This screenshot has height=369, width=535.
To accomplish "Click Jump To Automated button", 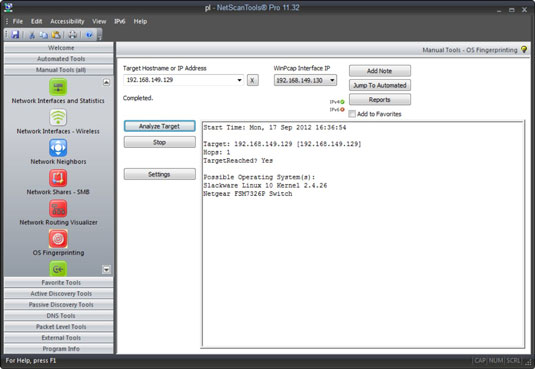I will coord(380,85).
